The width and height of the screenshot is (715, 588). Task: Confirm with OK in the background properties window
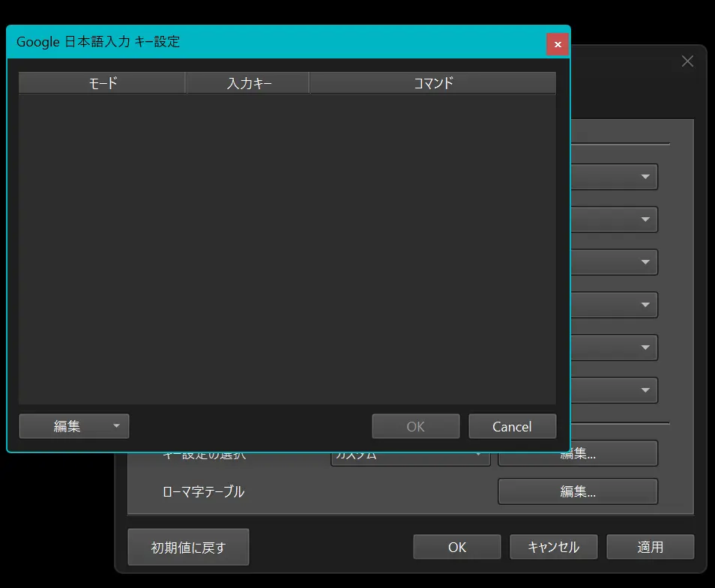click(x=457, y=547)
